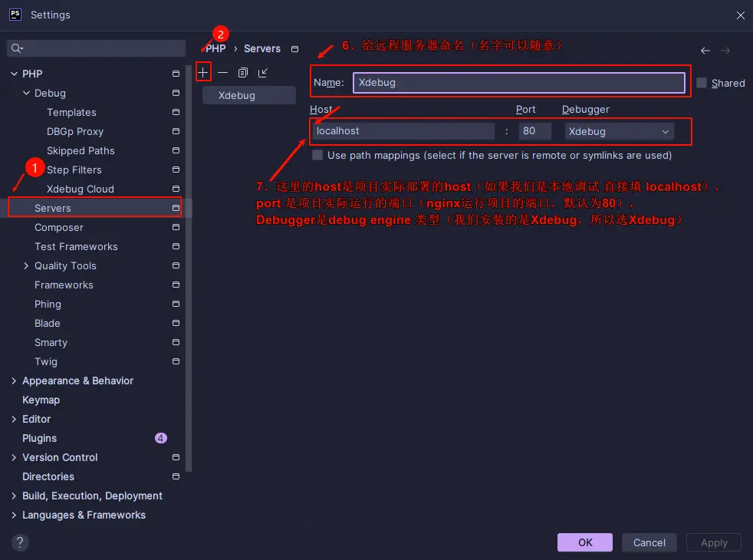Image resolution: width=753 pixels, height=560 pixels.
Task: Expand Languages & Frameworks section
Action: point(14,516)
